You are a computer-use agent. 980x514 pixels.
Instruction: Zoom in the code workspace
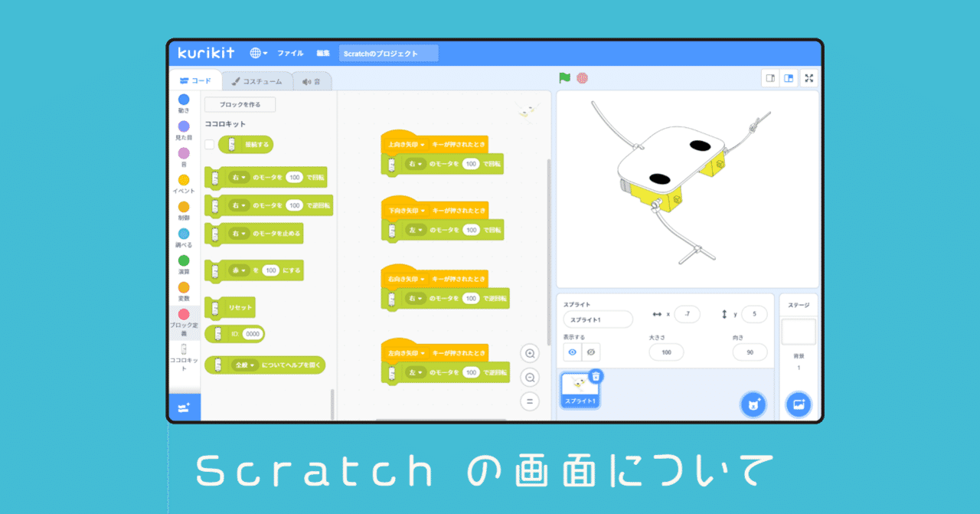coord(529,353)
